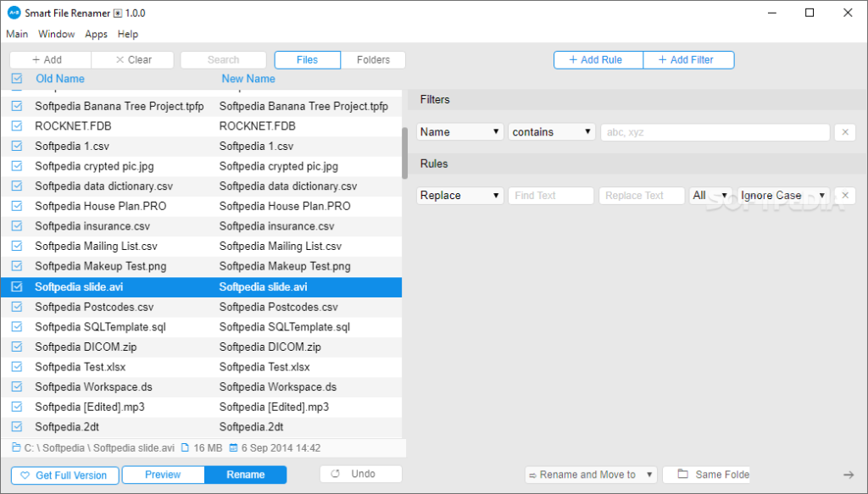The width and height of the screenshot is (868, 494).
Task: Click the Undo button
Action: pyautogui.click(x=361, y=474)
